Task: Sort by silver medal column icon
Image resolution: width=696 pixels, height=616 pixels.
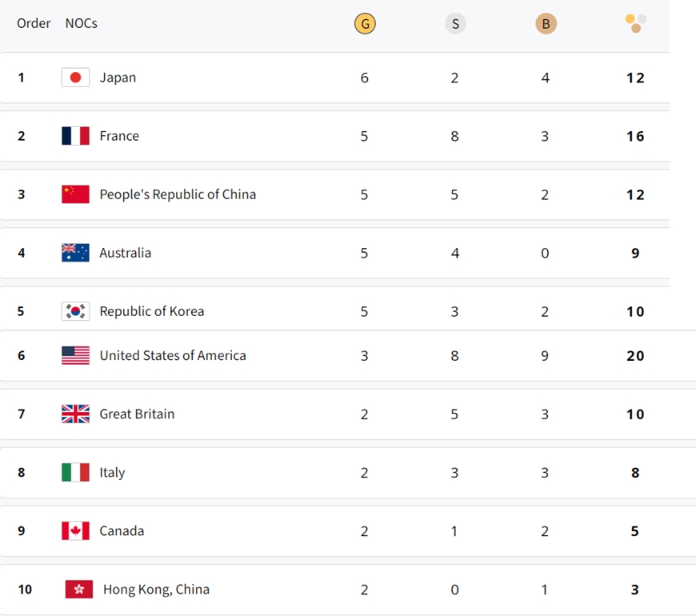Action: [455, 23]
